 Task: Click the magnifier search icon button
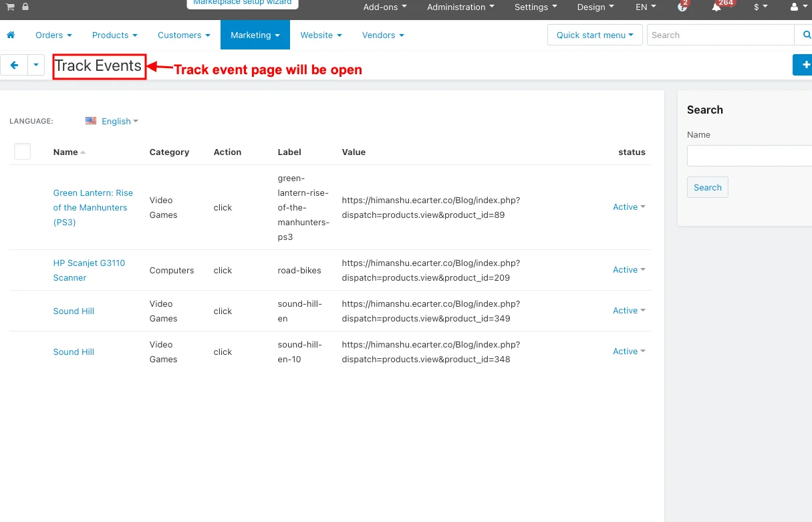point(805,35)
